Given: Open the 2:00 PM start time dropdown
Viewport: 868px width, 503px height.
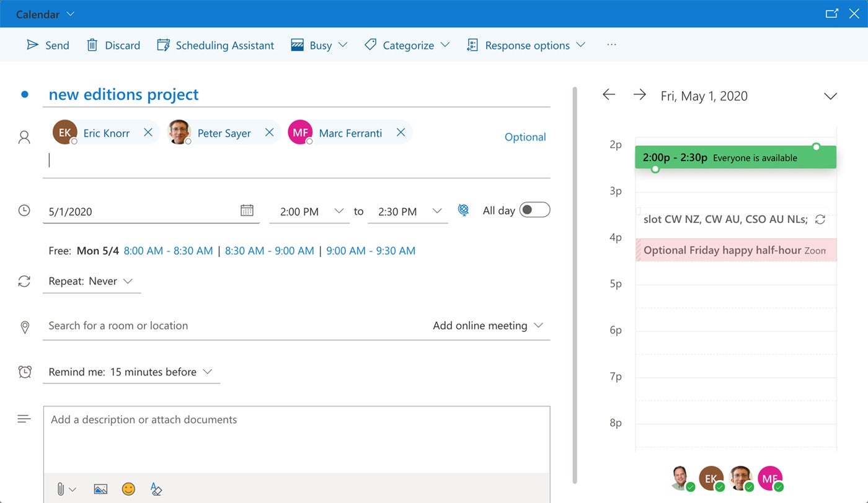Looking at the screenshot, I should [x=309, y=211].
